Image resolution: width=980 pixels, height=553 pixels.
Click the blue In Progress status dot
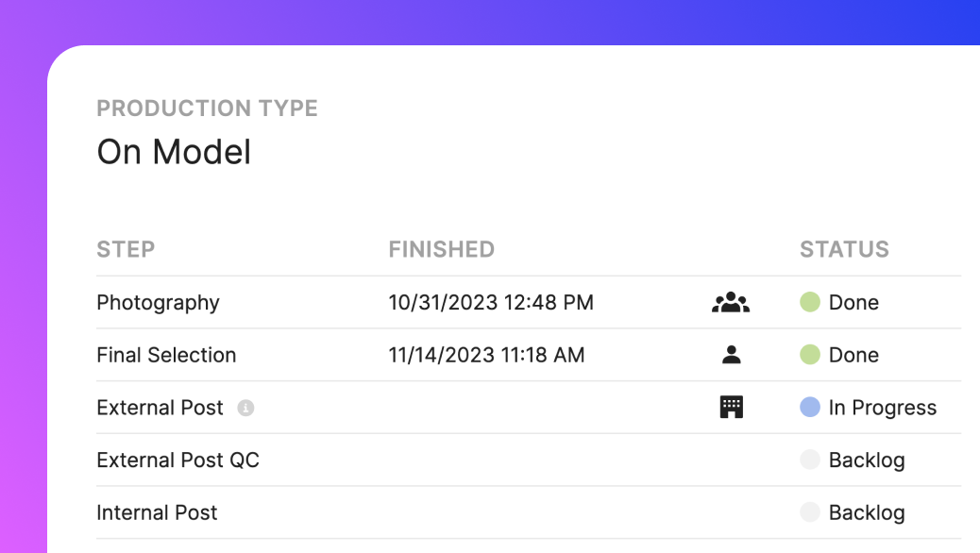pos(809,408)
